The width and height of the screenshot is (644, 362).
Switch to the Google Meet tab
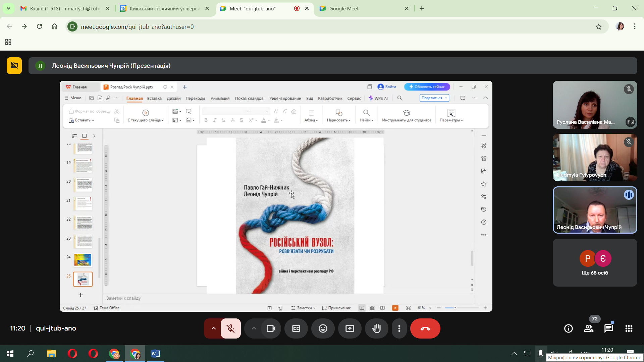(344, 8)
